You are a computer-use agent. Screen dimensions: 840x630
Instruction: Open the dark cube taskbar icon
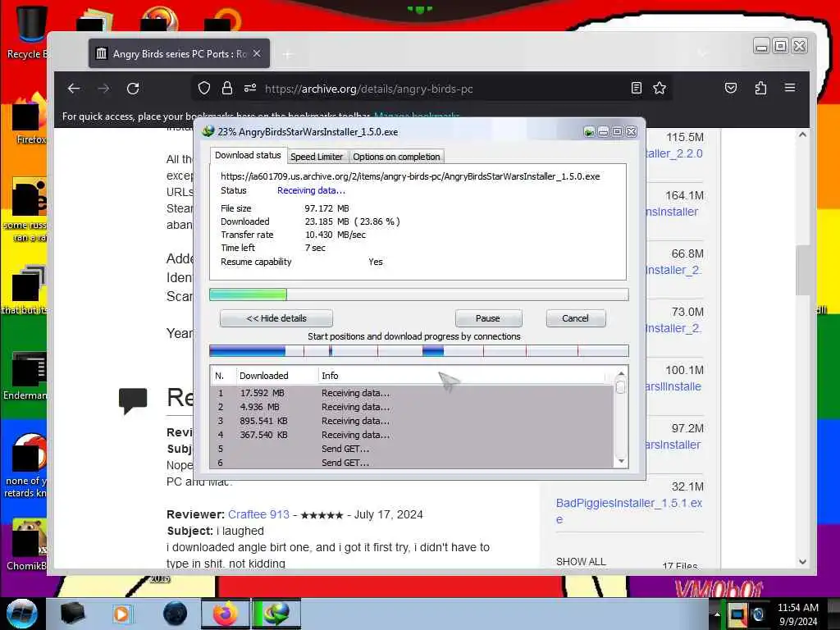click(x=73, y=614)
